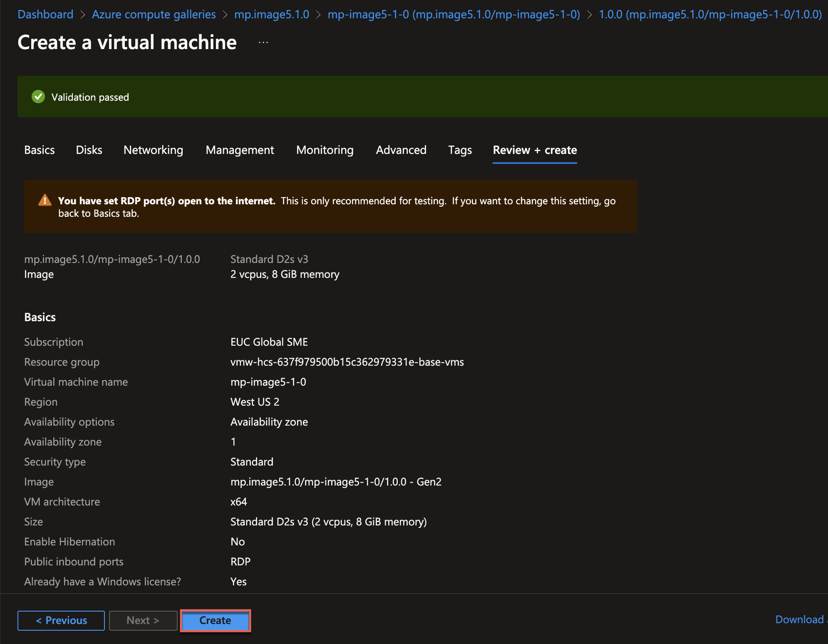Click the Already have a Windows license label
This screenshot has width=828, height=644.
(x=102, y=582)
